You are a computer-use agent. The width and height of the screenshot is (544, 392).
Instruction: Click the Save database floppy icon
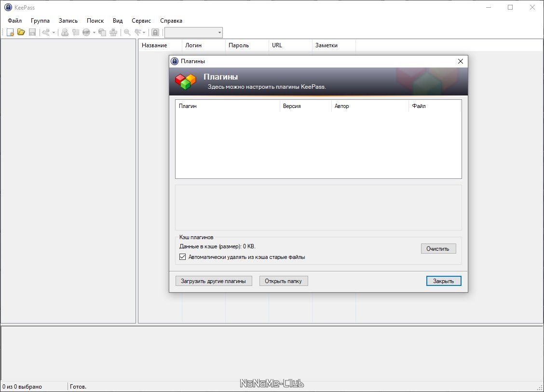coord(32,32)
